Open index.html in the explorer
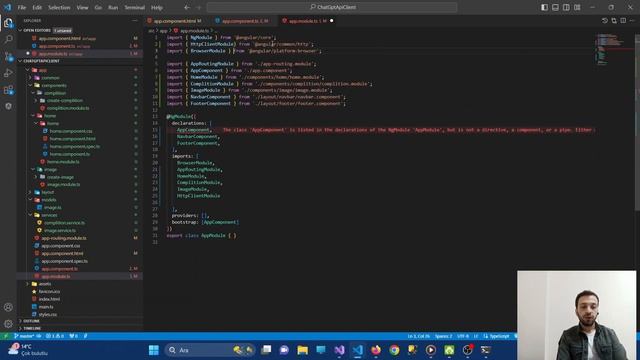Screen dimensions: 640x360 click(x=49, y=299)
